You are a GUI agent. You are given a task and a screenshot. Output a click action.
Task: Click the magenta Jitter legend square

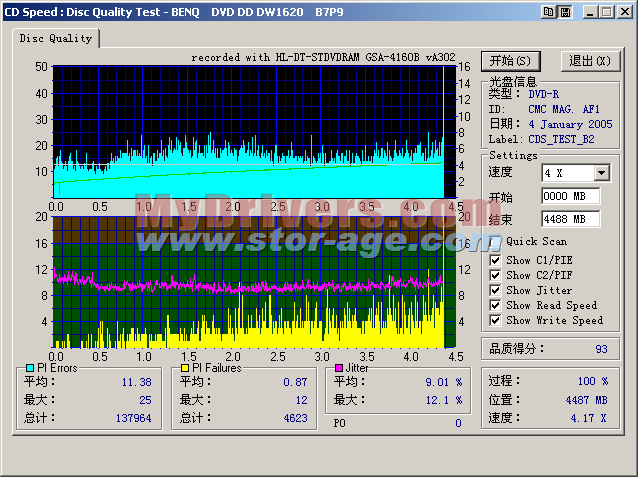coord(339,368)
